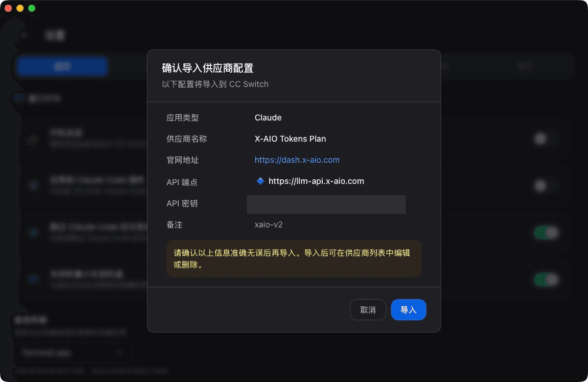This screenshot has height=382, width=588.
Task: Click the yellow minimize window button
Action: point(20,8)
